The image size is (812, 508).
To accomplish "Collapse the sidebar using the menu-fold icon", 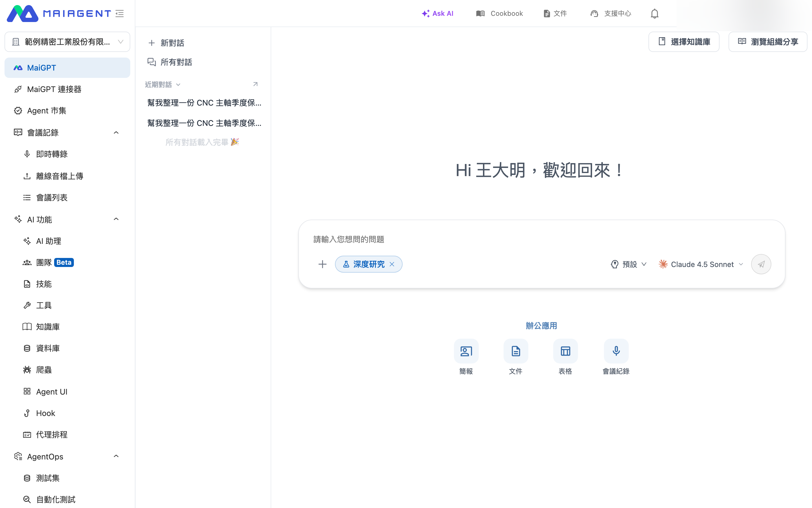I will pos(120,14).
